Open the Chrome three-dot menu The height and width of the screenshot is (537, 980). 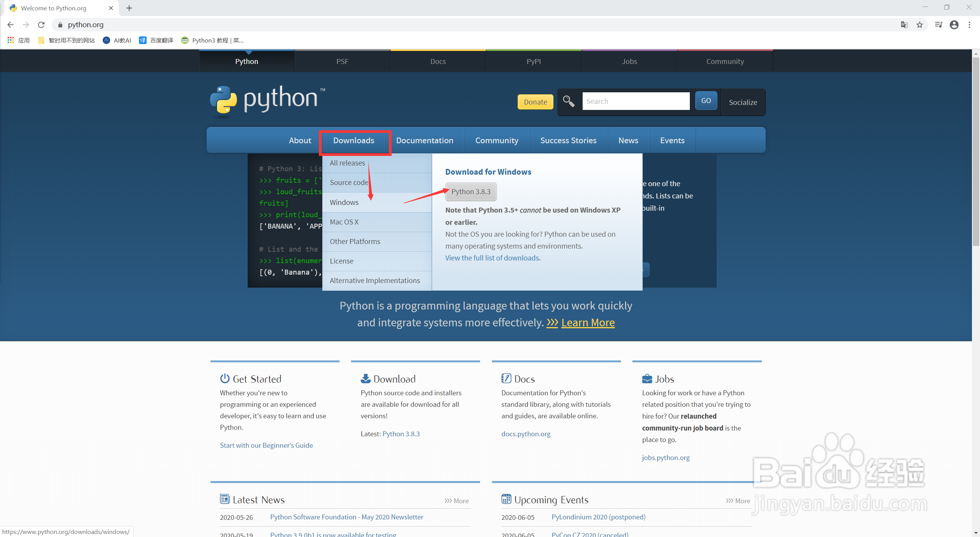click(x=969, y=25)
